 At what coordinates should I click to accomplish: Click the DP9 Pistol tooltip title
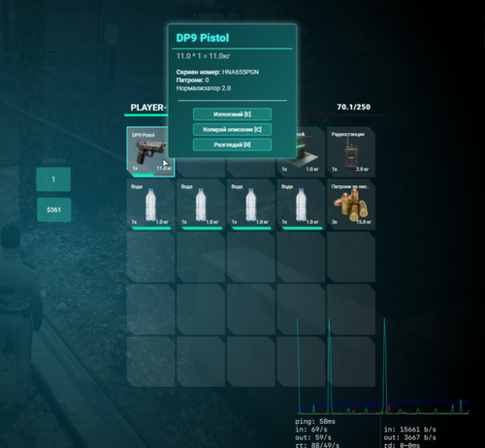point(203,38)
